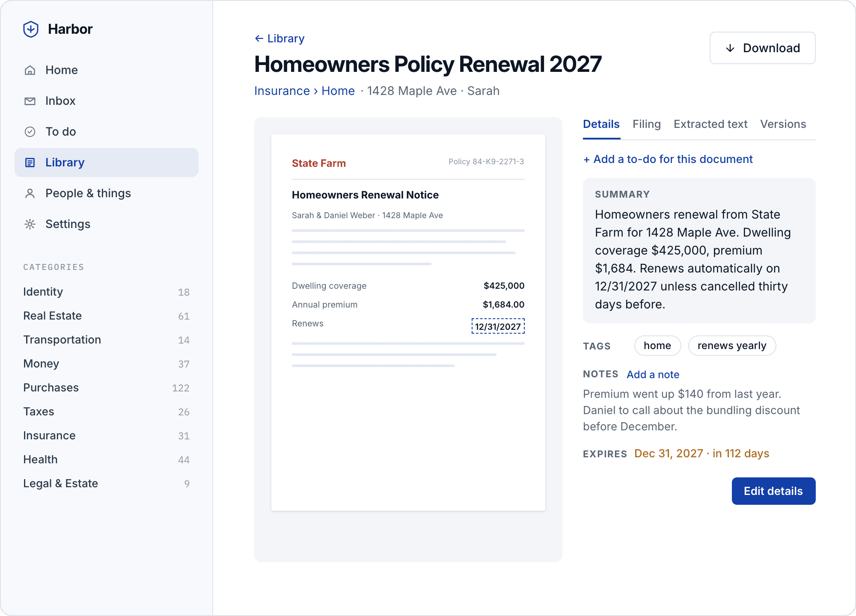Click the Insurance breadcrumb link

point(282,91)
